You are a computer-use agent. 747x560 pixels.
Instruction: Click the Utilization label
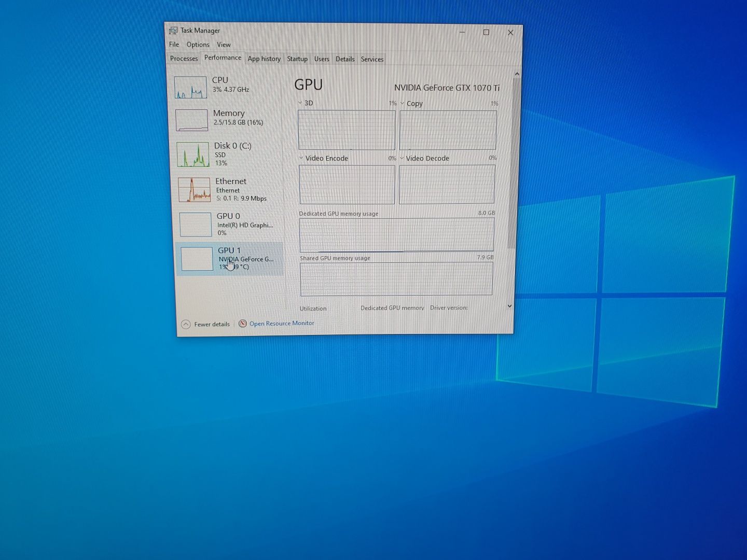click(313, 309)
